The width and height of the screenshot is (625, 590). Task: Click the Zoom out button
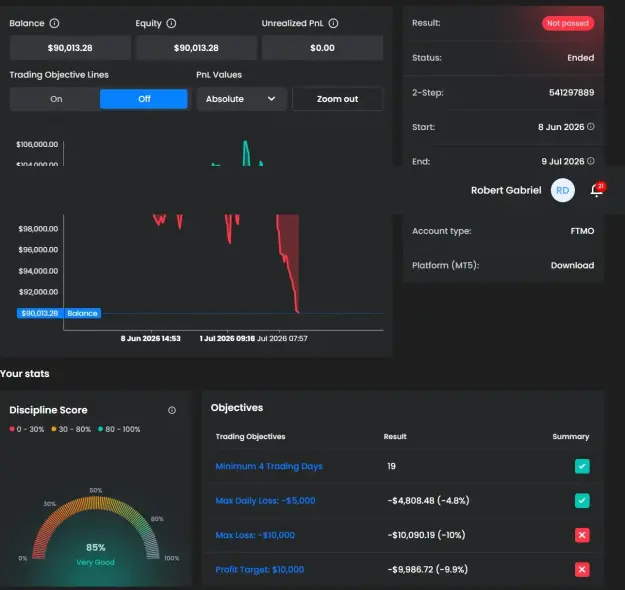pos(337,99)
